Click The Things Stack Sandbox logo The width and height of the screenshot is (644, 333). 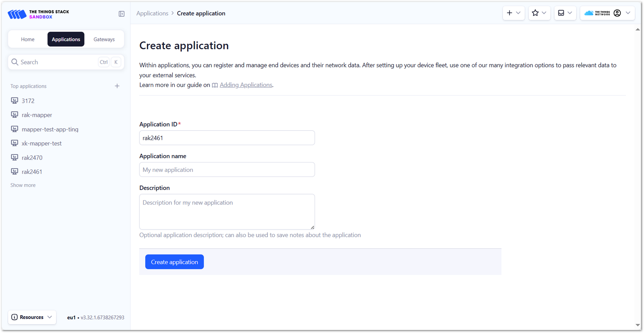point(38,14)
